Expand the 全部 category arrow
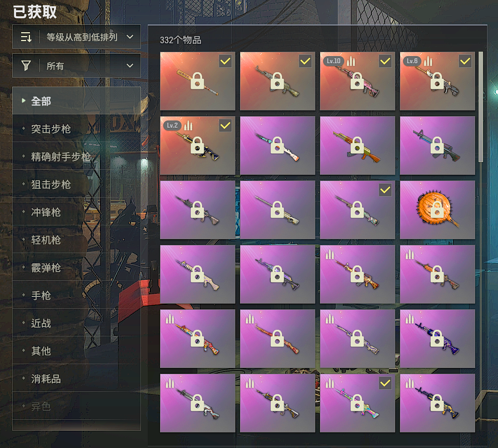This screenshot has width=498, height=448. (x=23, y=101)
